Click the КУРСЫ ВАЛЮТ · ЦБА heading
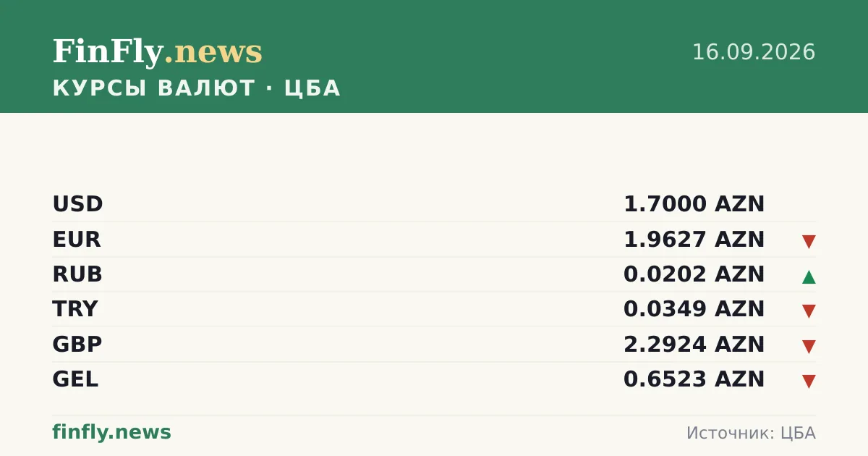The width and height of the screenshot is (868, 456). (196, 88)
